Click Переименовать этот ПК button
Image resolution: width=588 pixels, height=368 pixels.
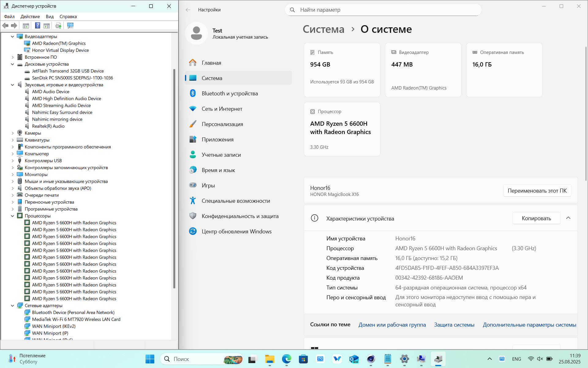[537, 191]
